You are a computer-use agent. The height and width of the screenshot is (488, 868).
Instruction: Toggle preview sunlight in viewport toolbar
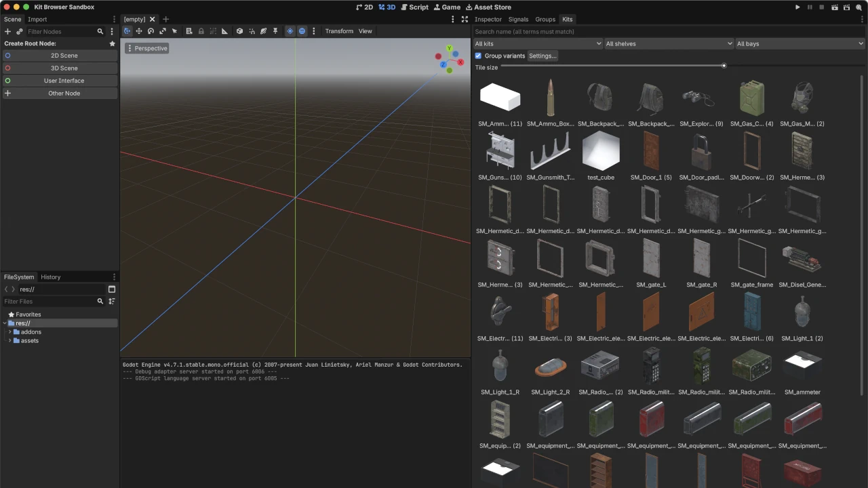(290, 31)
